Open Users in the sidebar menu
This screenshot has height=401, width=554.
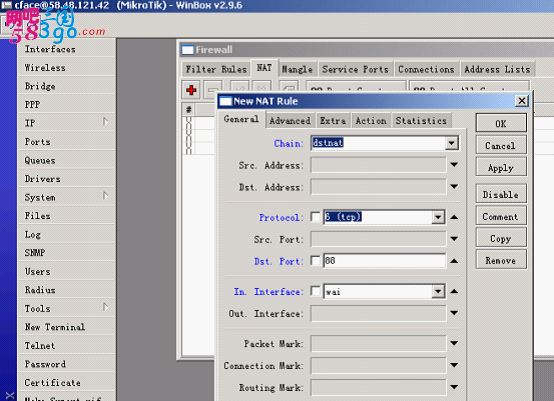click(x=66, y=271)
